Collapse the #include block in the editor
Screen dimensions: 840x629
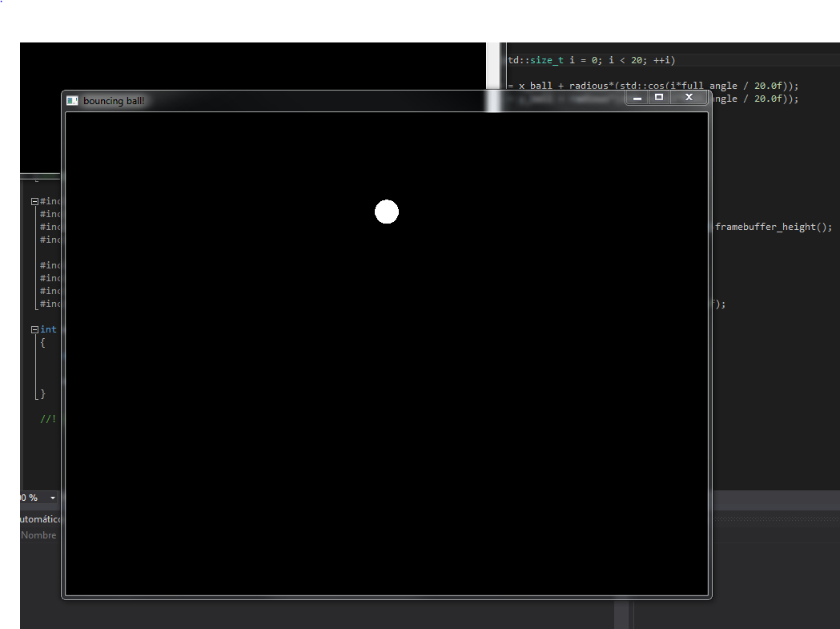pyautogui.click(x=34, y=202)
